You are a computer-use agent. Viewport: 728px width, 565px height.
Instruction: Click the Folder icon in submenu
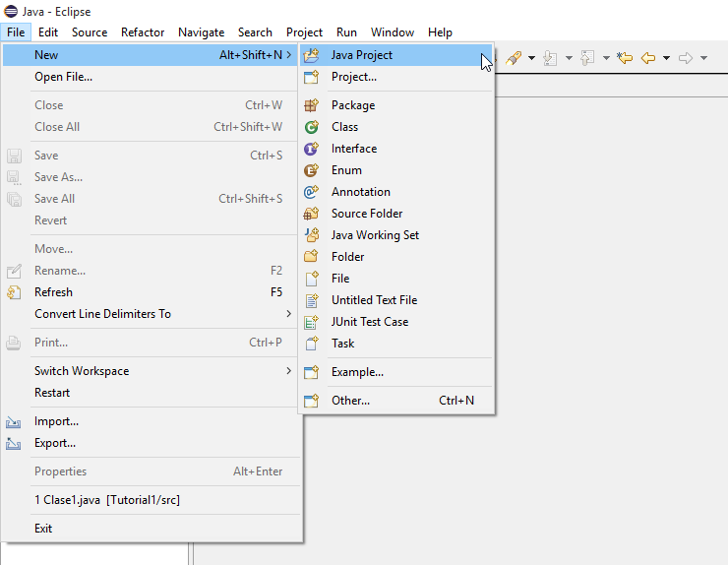[311, 257]
